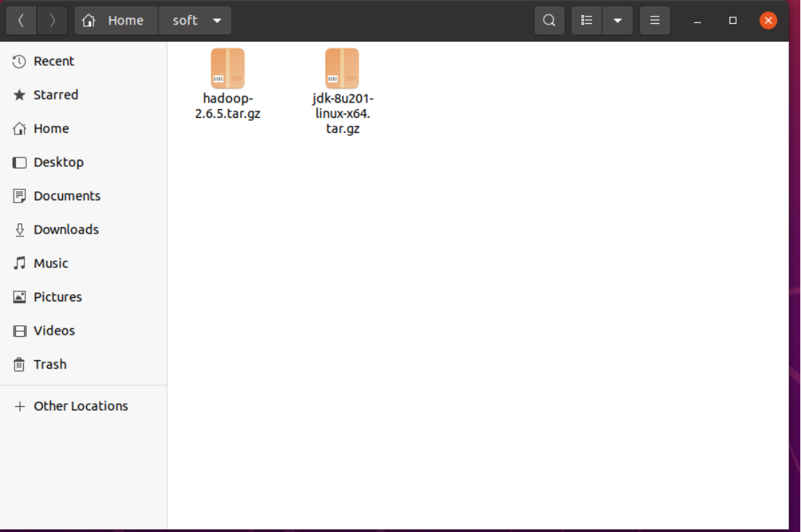Go forward with the right arrow button
The height and width of the screenshot is (532, 801).
pos(52,20)
